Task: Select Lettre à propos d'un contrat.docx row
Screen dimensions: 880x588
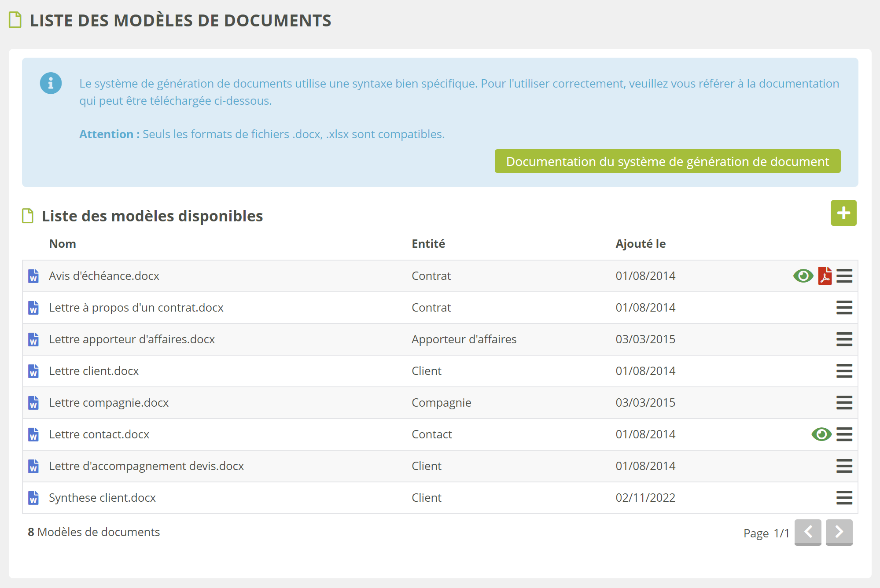Action: click(136, 308)
